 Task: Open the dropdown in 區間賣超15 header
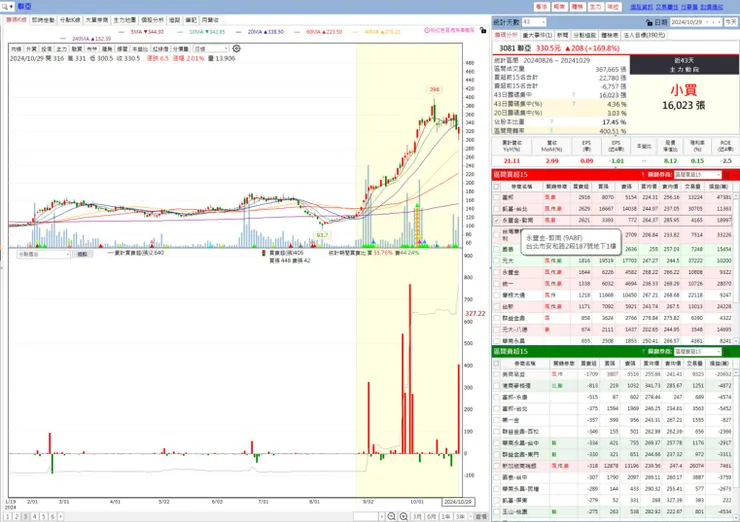[x=698, y=352]
